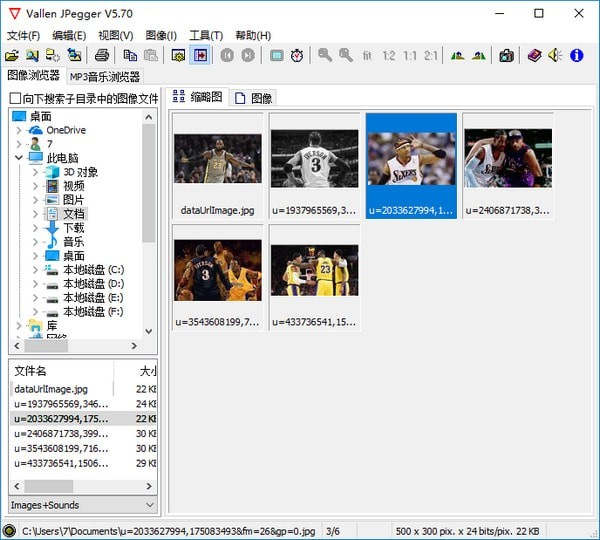Enable searching images in subdirectories checkbox
This screenshot has height=540, width=600.
click(x=15, y=98)
